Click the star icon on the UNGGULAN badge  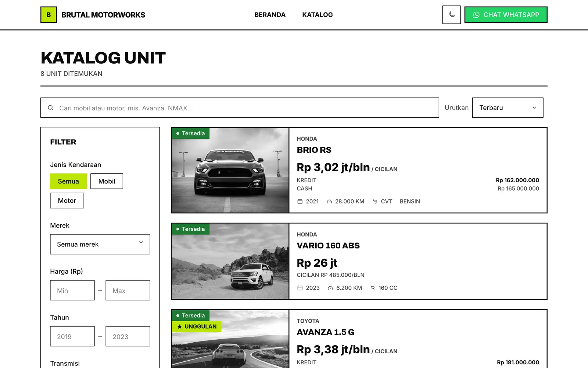(179, 326)
